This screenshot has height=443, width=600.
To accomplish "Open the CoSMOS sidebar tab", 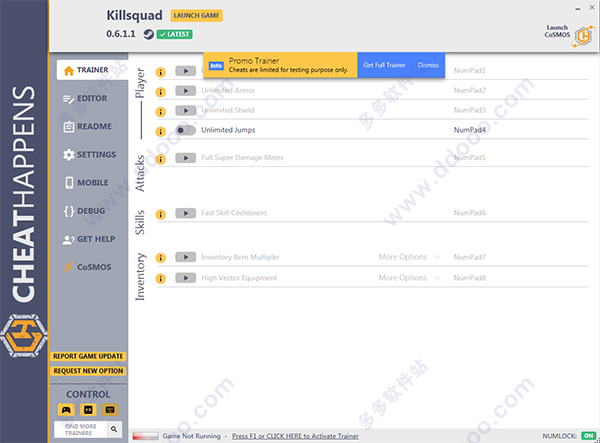I will 87,267.
